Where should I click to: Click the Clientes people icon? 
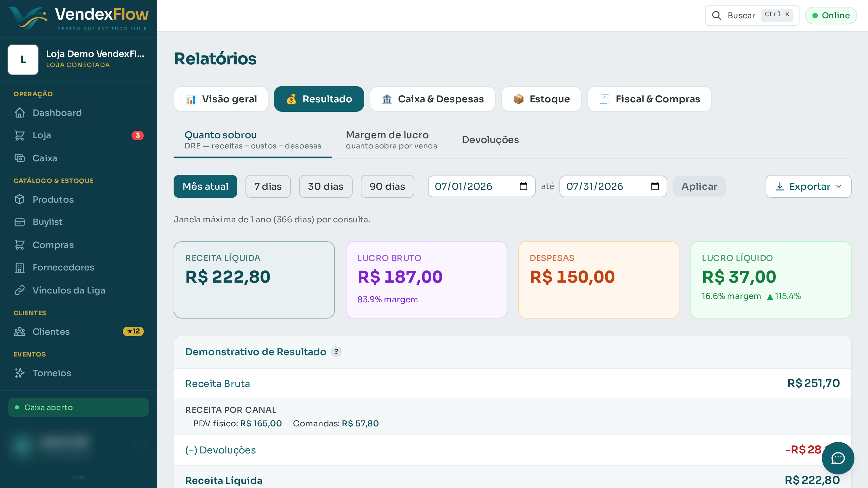point(20,332)
